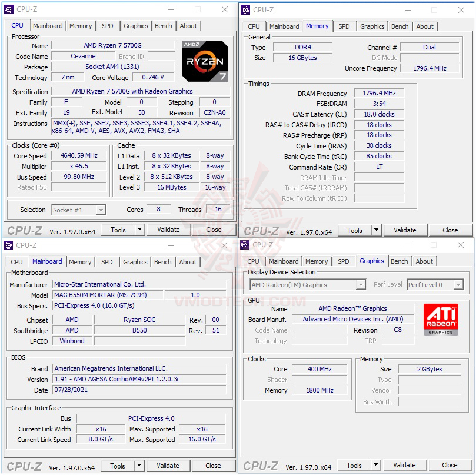
Task: Open the Tools arrow menu in the CPU window
Action: 139,230
